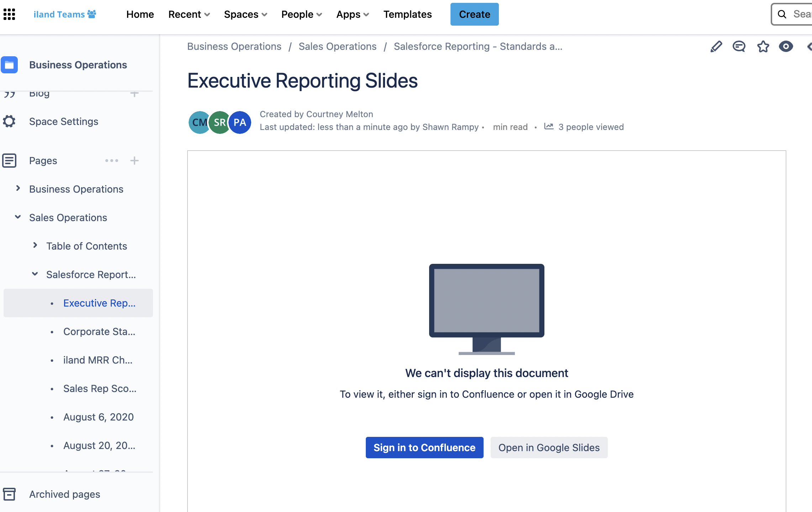
Task: Open the People dropdown menu
Action: pyautogui.click(x=302, y=14)
